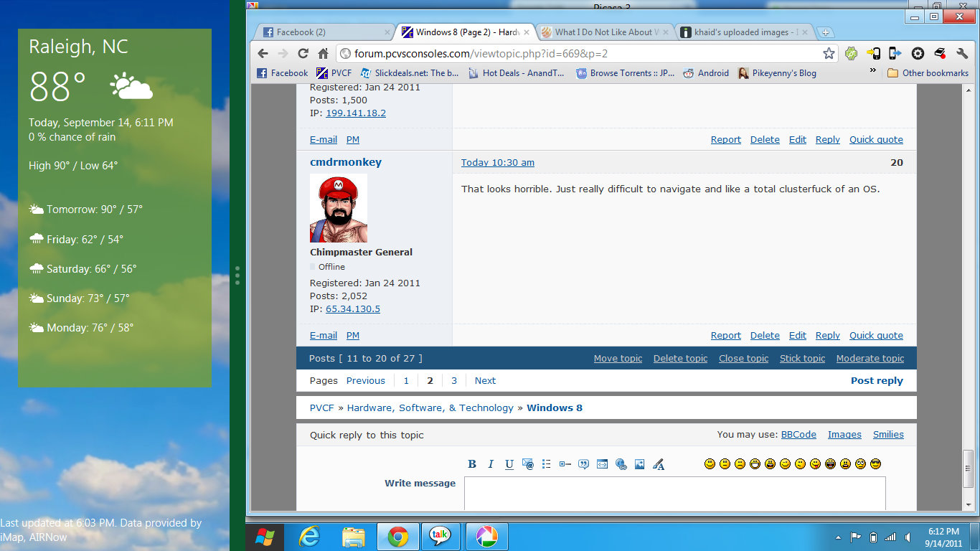The width and height of the screenshot is (980, 551).
Task: Open the text color tool in editor
Action: (x=659, y=464)
